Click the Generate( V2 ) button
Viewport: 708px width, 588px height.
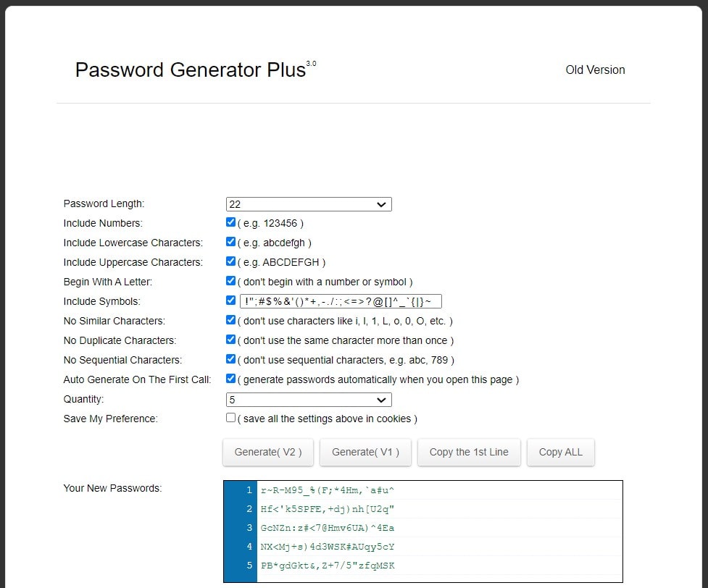coord(268,452)
